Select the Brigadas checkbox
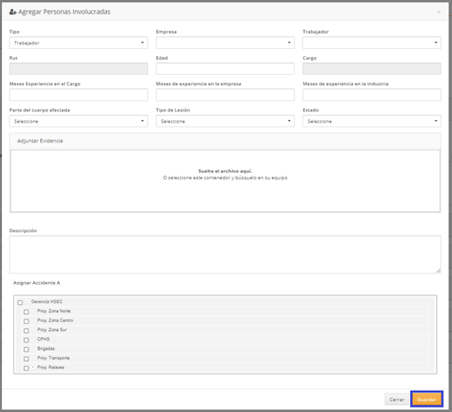The height and width of the screenshot is (412, 452). pos(26,349)
